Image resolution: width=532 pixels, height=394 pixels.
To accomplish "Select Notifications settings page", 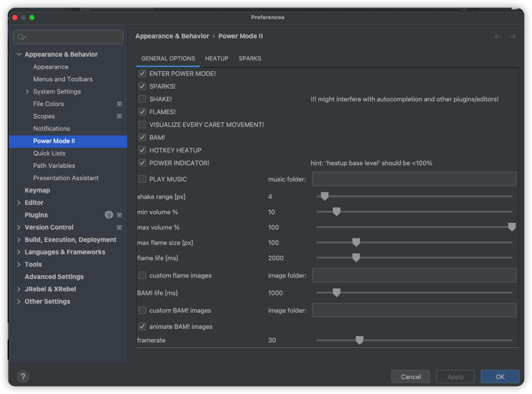I will point(51,129).
